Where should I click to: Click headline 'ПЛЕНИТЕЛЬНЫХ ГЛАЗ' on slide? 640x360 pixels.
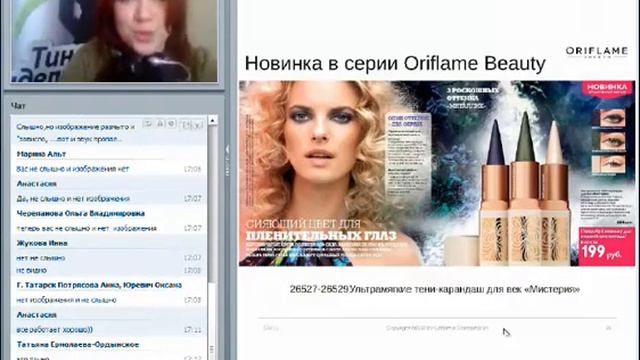click(x=321, y=236)
